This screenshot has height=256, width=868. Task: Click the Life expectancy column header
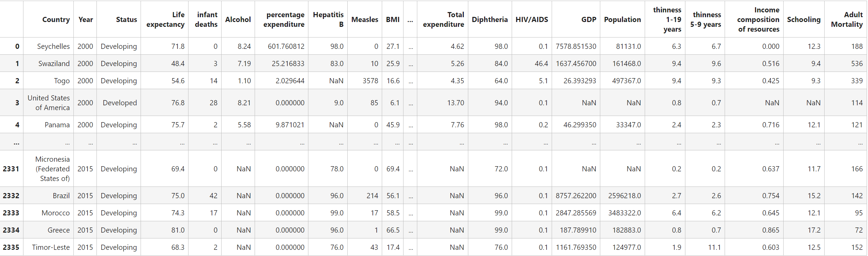coord(165,20)
